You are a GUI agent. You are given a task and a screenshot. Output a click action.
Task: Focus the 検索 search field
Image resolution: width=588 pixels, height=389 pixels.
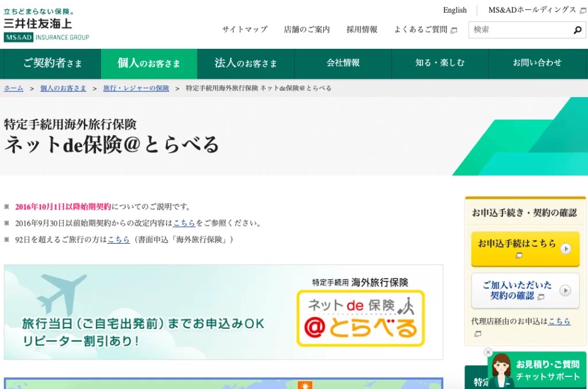coord(521,30)
